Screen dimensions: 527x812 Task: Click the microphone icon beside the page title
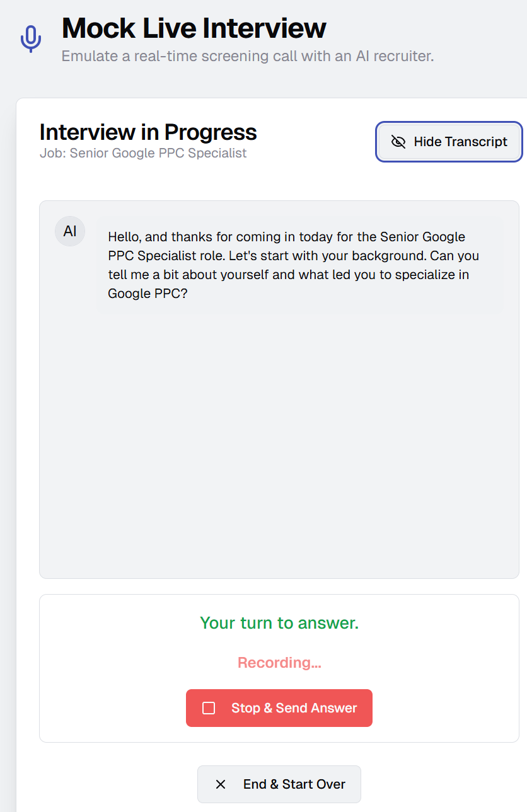[31, 39]
